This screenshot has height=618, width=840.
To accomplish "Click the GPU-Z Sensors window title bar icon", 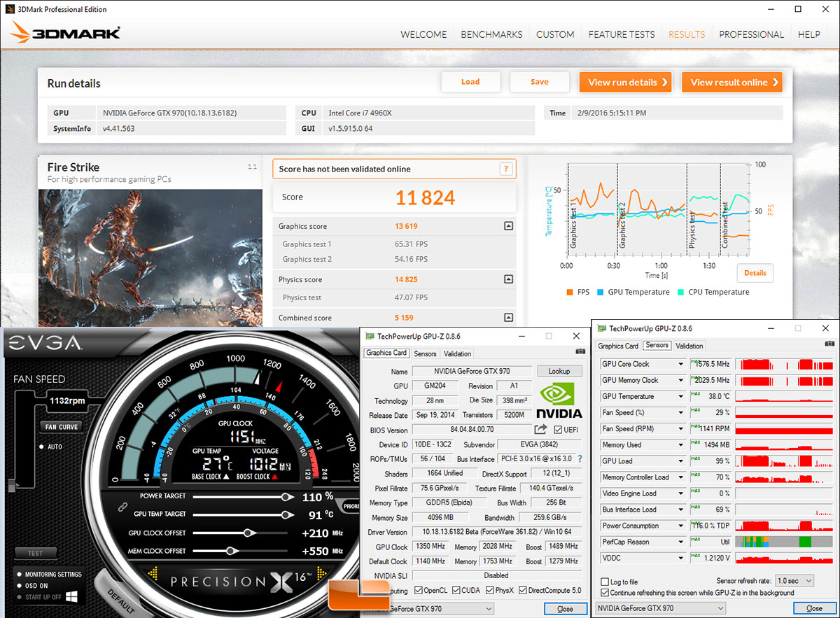I will click(601, 328).
